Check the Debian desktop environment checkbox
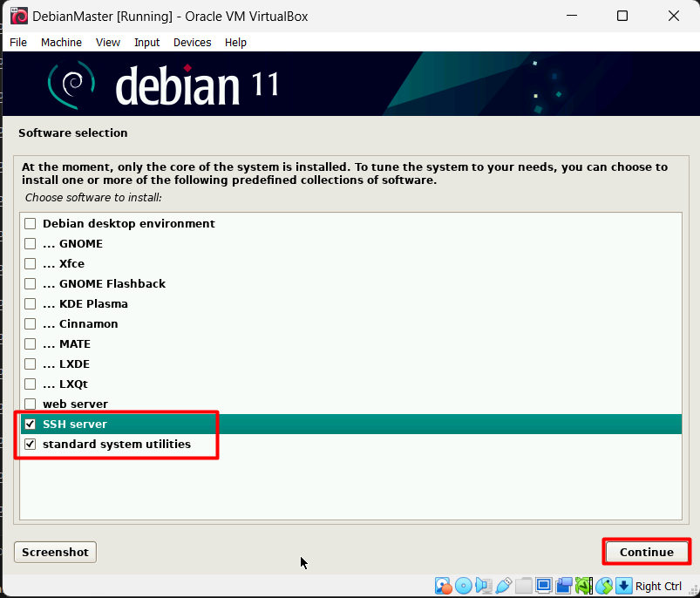Viewport: 700px width, 598px height. 30,223
